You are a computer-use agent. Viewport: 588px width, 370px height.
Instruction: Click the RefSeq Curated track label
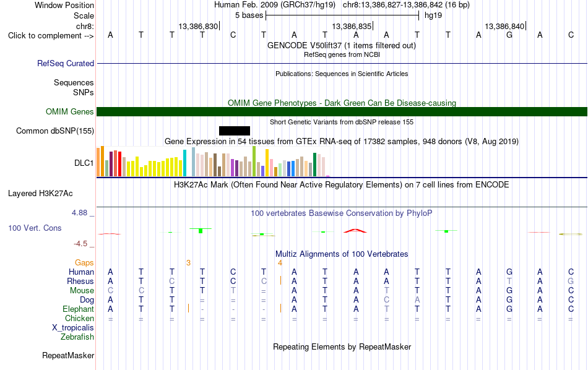[65, 63]
